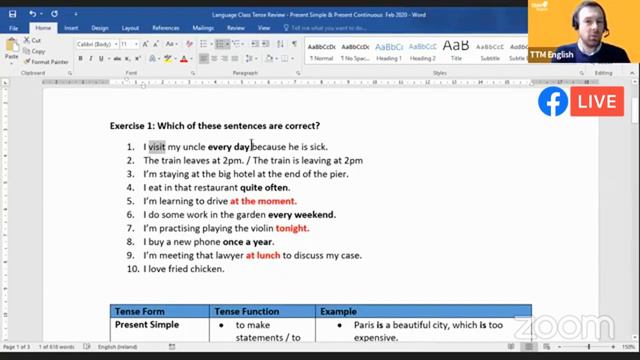Open the Paragraph dialog launcher
Viewport: 640px width, 360px height.
298,73
